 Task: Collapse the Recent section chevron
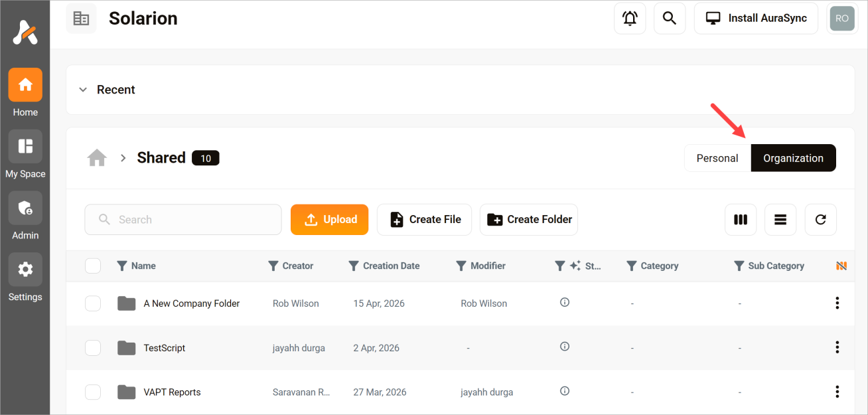coord(83,90)
